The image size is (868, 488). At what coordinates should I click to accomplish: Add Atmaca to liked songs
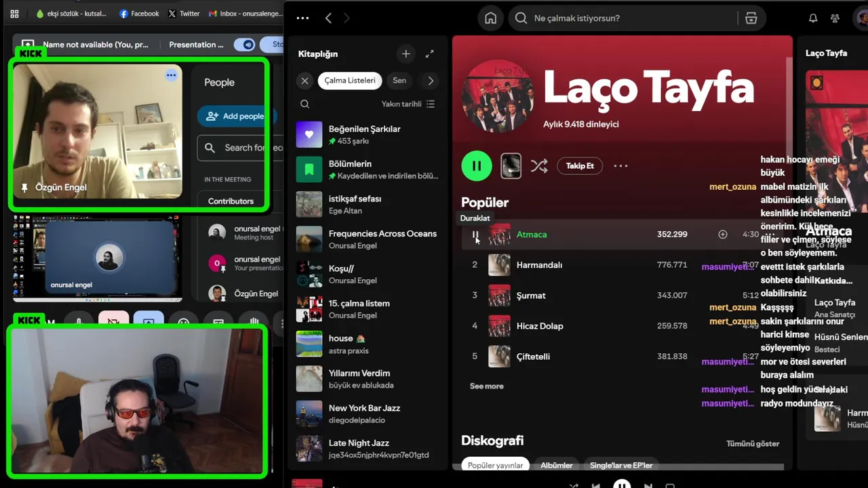coord(723,235)
